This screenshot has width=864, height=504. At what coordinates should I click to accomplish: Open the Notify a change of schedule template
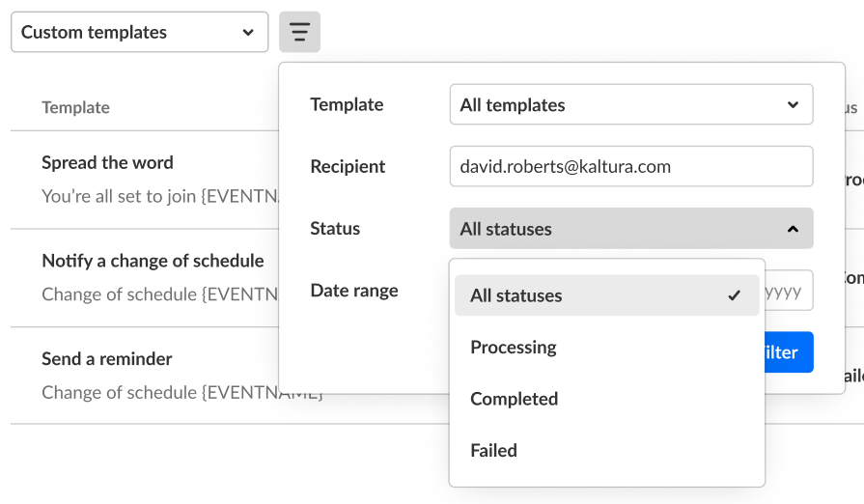(153, 261)
